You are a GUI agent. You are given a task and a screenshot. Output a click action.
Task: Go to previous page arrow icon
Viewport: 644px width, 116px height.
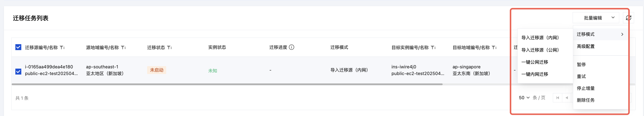[x=567, y=98]
